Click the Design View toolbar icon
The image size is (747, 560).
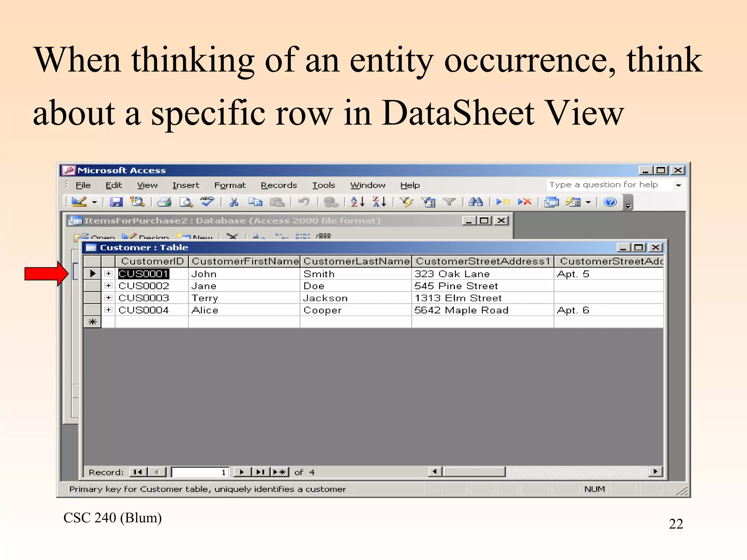click(79, 202)
